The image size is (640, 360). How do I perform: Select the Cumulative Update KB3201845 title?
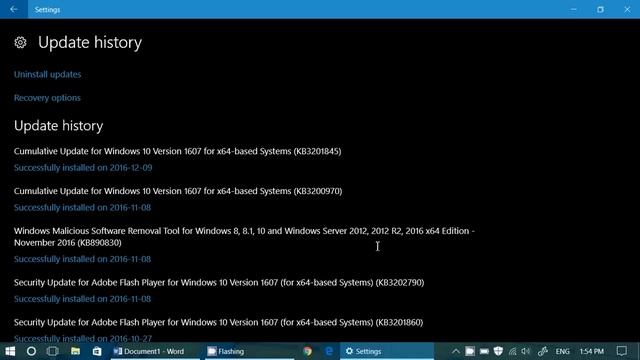coord(178,151)
